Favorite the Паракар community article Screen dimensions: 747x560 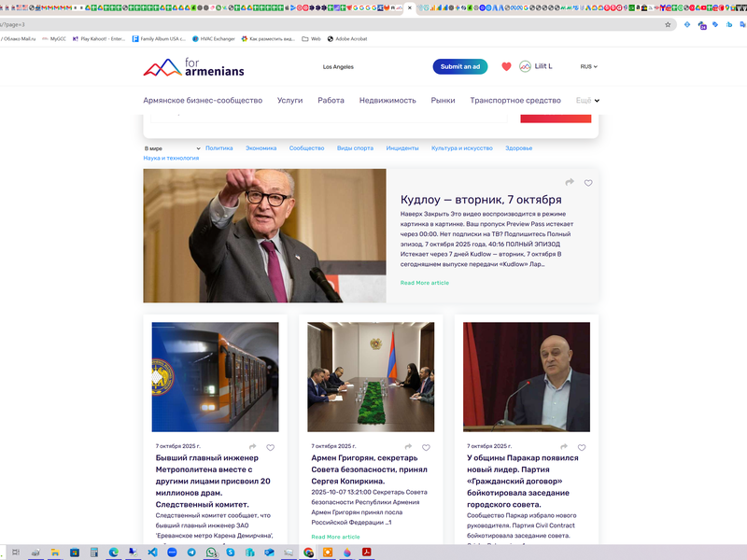(x=582, y=447)
